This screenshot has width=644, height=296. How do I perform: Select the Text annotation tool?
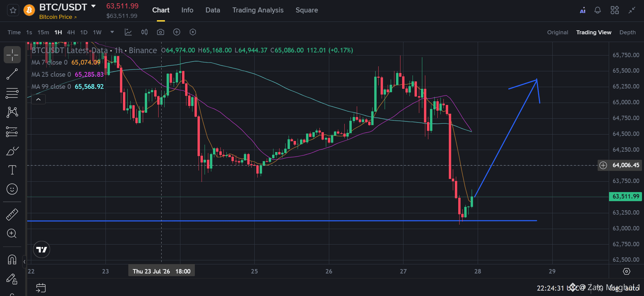(x=12, y=170)
